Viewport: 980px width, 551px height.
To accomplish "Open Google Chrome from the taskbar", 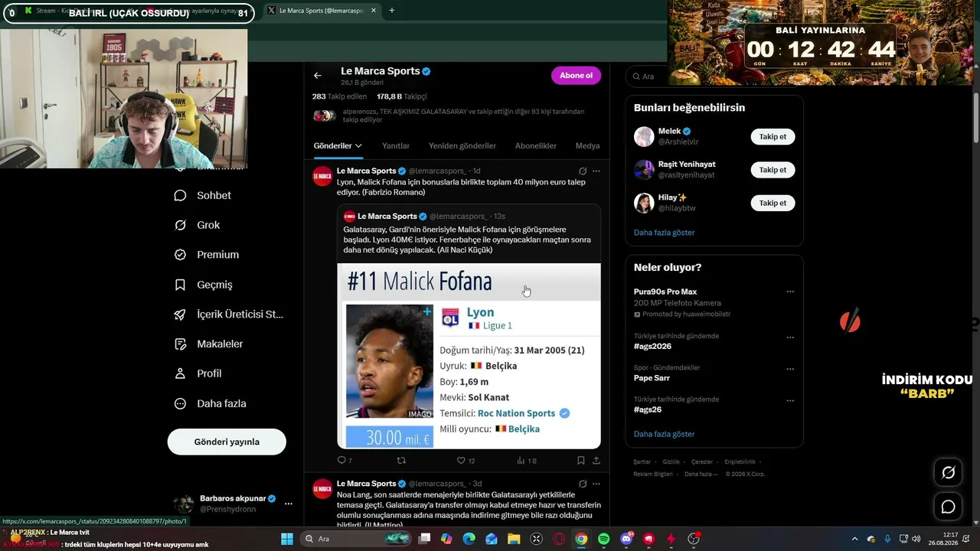I will [581, 539].
